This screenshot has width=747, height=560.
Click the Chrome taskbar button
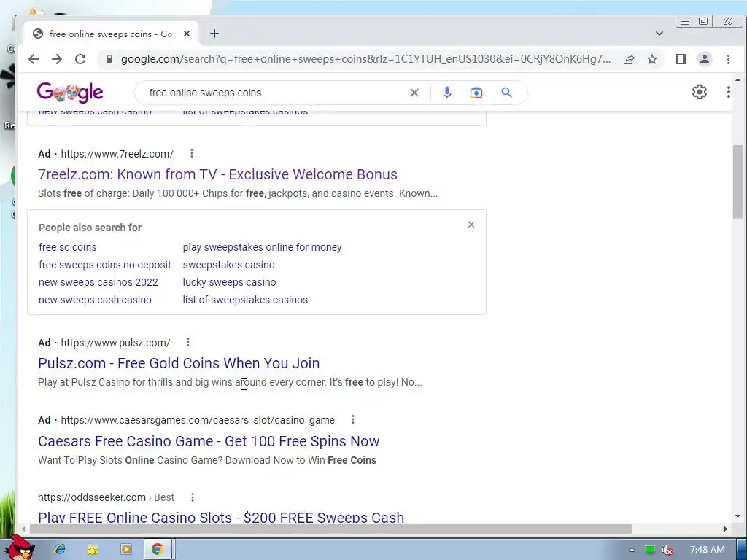(158, 550)
